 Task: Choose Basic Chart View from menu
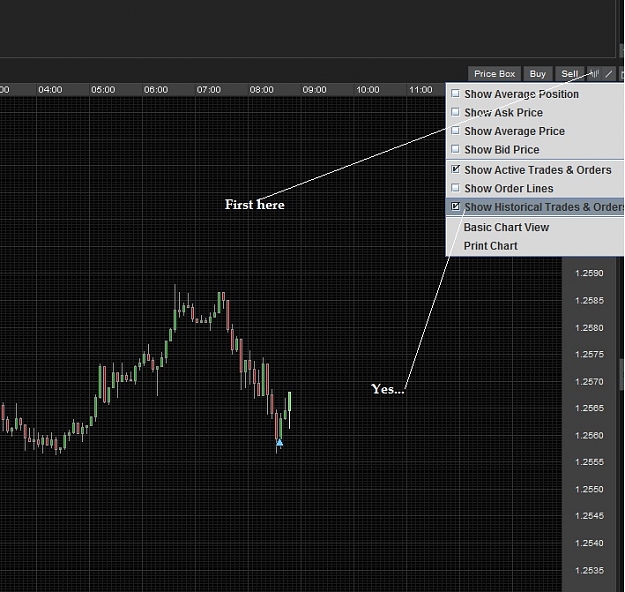[506, 227]
